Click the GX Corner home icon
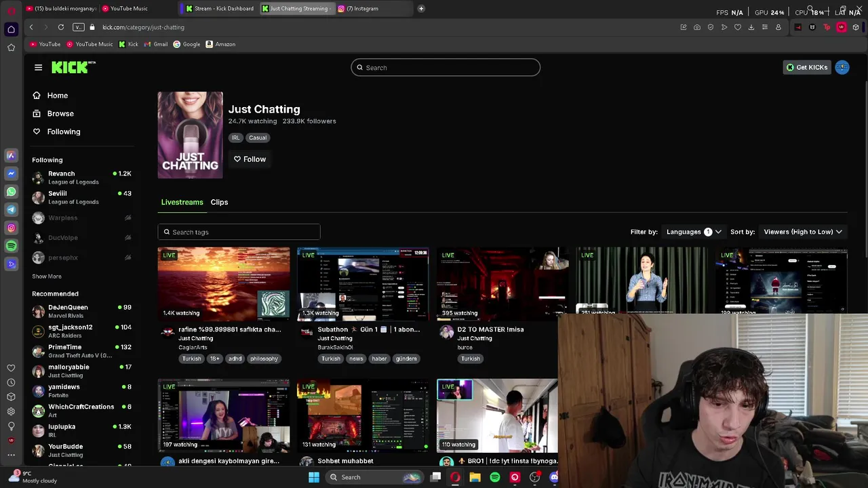This screenshot has height=488, width=868. point(11,29)
